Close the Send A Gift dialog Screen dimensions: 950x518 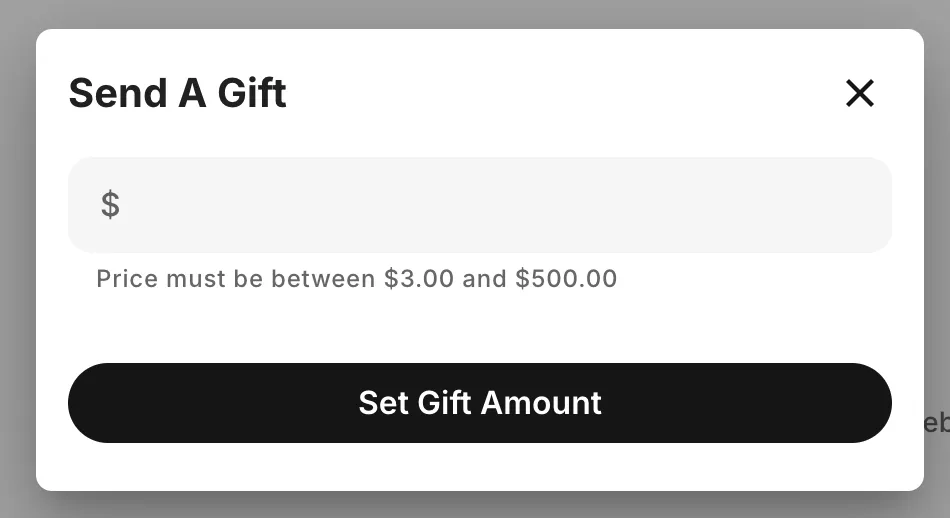point(859,94)
